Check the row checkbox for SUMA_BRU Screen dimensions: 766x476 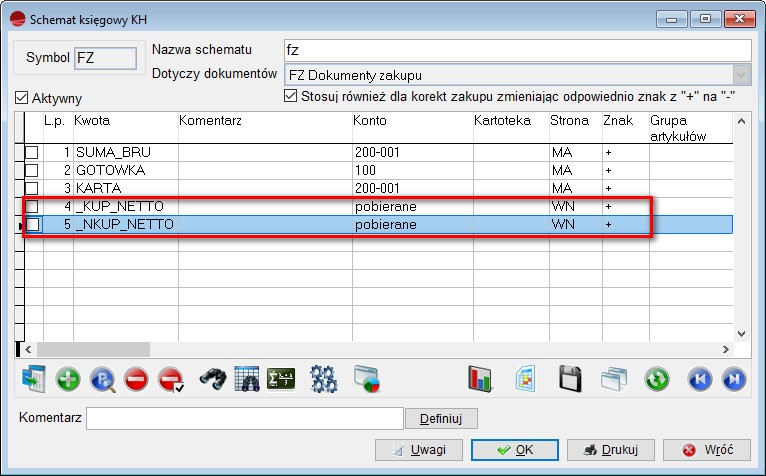coord(32,152)
